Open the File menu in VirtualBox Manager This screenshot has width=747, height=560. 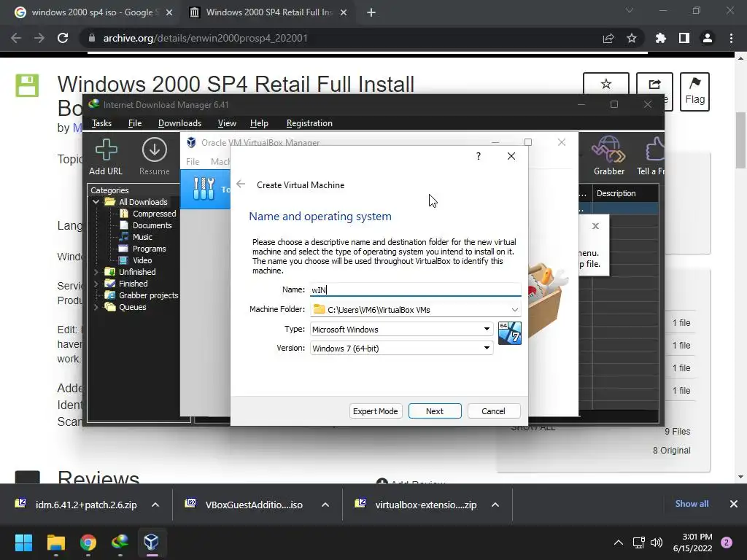pyautogui.click(x=193, y=161)
